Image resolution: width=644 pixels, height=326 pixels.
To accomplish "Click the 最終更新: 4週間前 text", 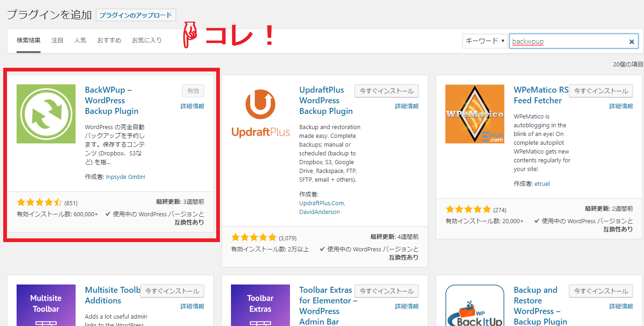I will (394, 237).
